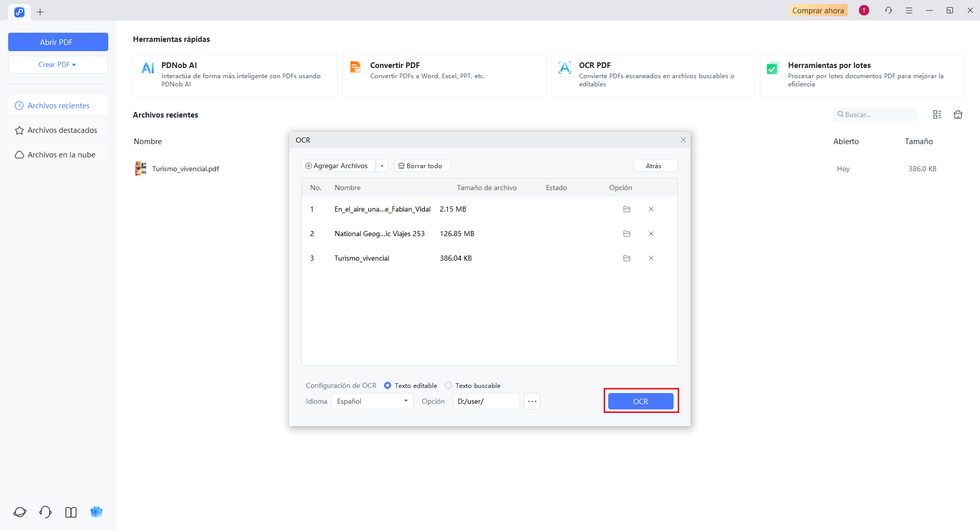Click Borrar todo button
Viewport: 980px width, 530px height.
click(422, 166)
